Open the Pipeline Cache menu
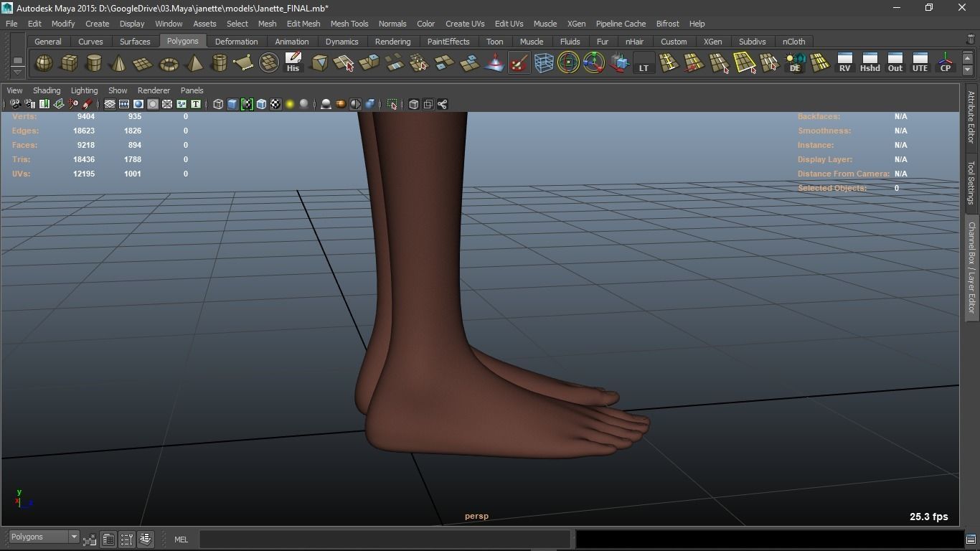Viewport: 980px width, 551px height. tap(621, 24)
